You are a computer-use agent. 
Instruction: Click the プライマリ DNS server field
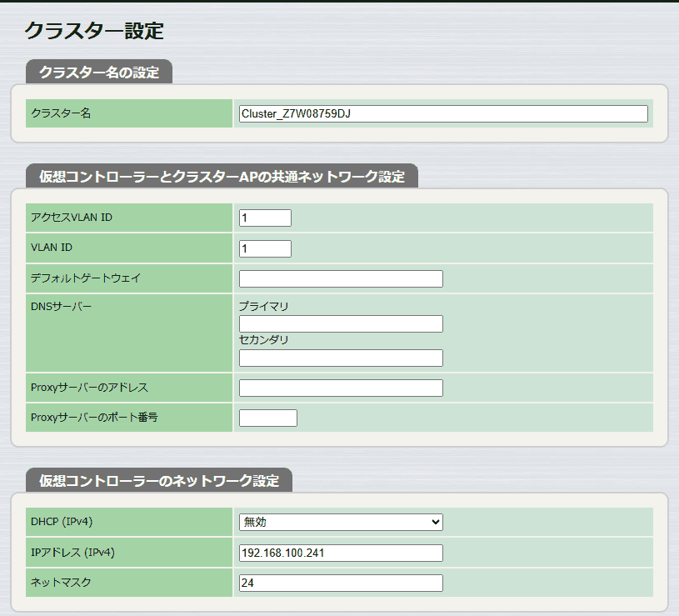click(341, 324)
